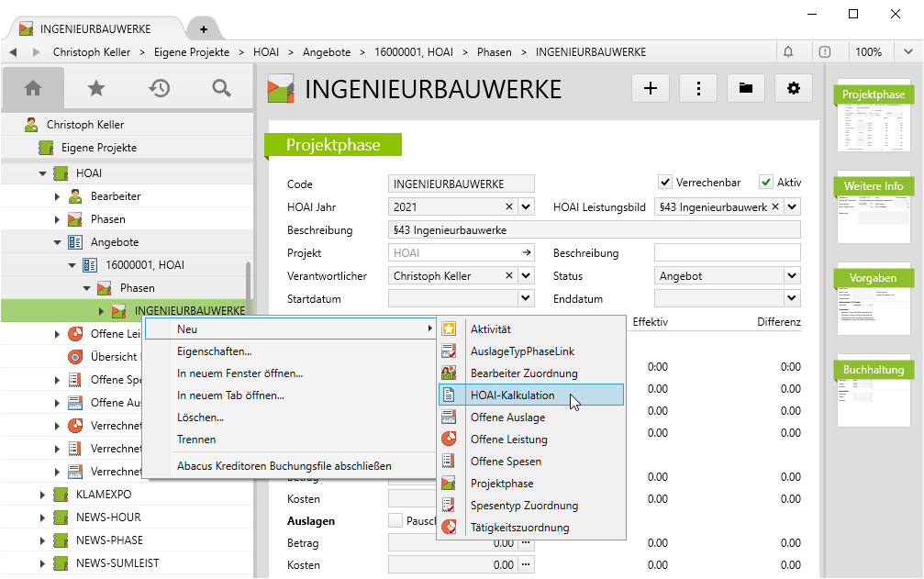Click the notification bell icon

[788, 52]
